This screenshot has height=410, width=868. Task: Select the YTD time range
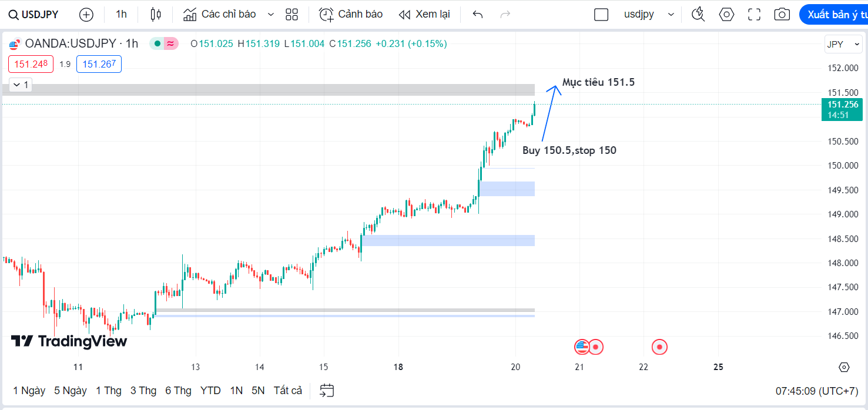[x=210, y=391]
